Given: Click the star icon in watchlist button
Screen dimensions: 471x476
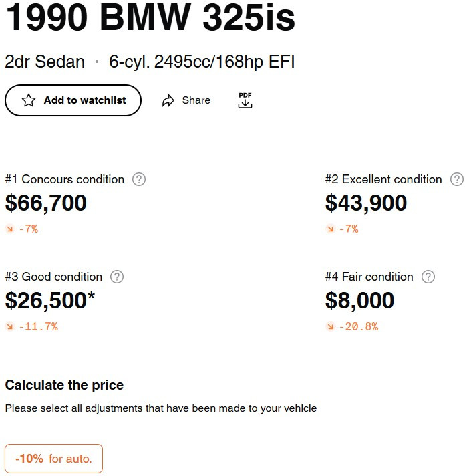Looking at the screenshot, I should [29, 100].
